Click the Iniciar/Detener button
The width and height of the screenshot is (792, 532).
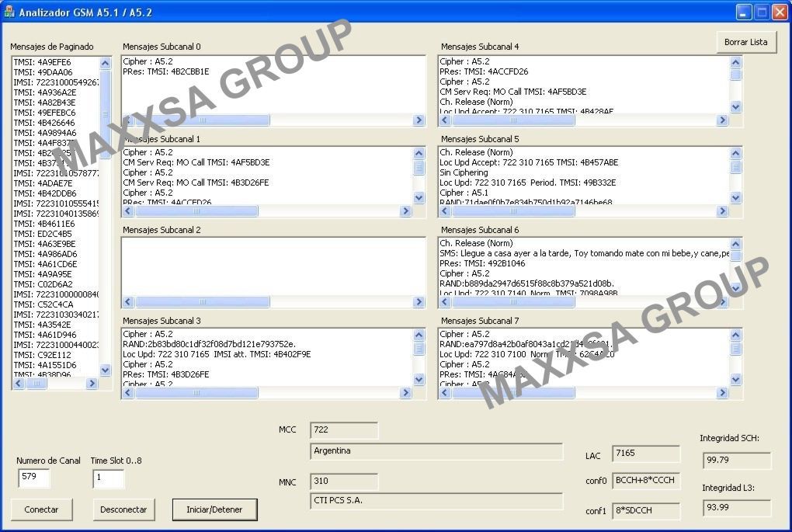(x=214, y=509)
